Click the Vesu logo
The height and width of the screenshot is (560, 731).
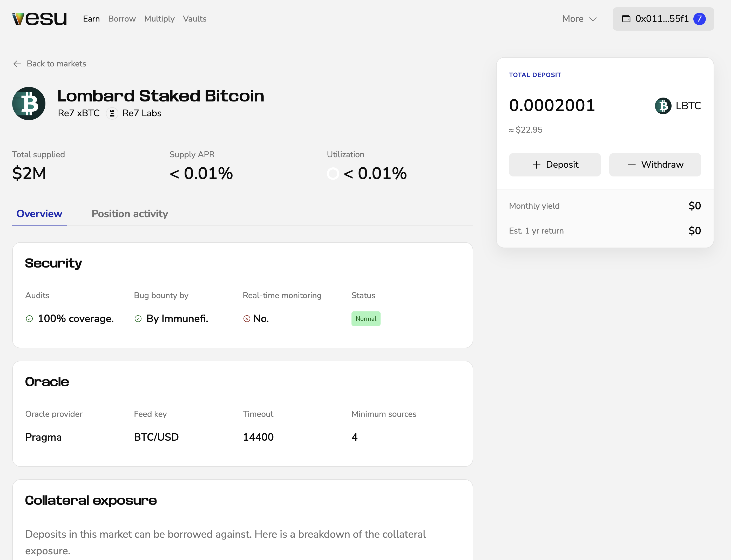click(x=39, y=19)
